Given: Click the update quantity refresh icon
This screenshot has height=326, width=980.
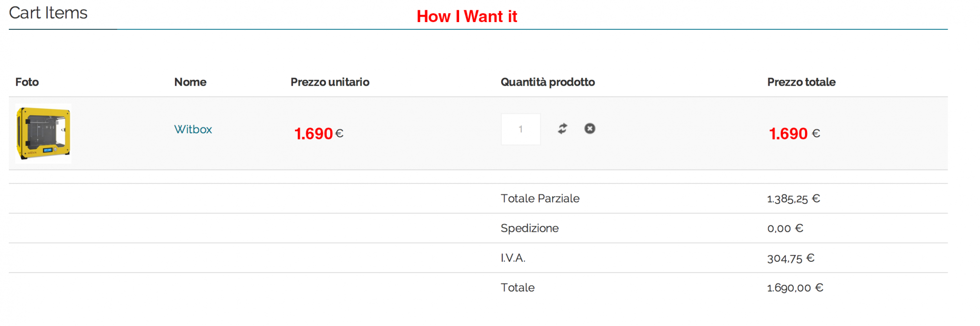Looking at the screenshot, I should point(563,128).
